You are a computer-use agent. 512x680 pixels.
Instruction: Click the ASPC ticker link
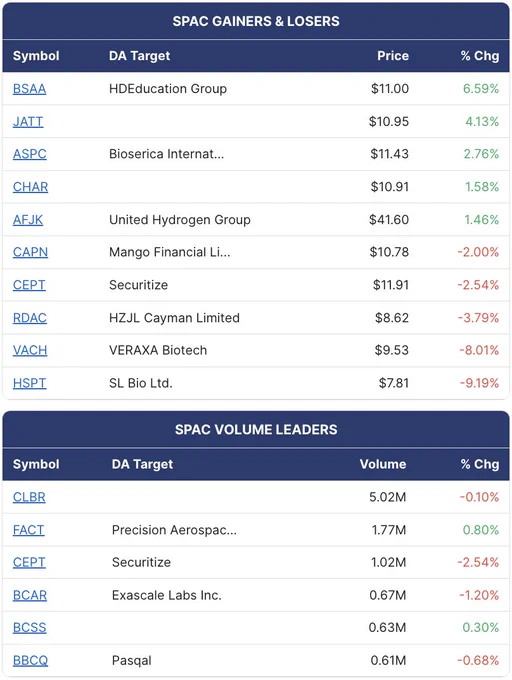29,154
